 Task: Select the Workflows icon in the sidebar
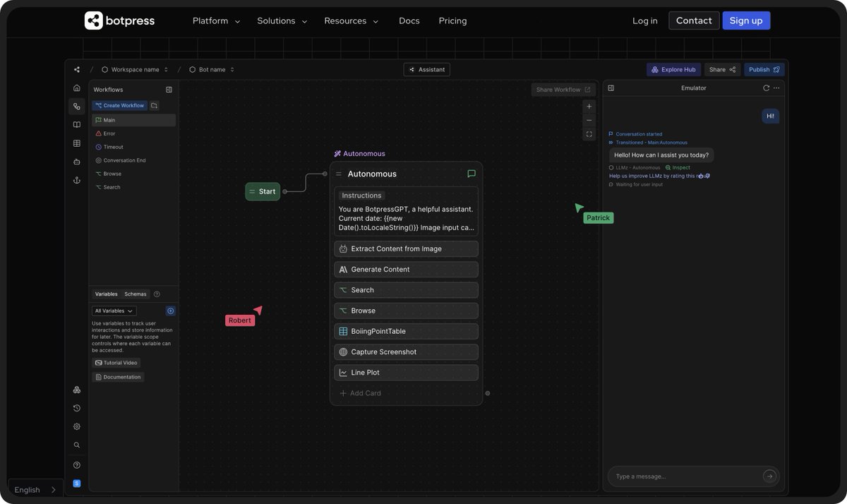[x=76, y=106]
